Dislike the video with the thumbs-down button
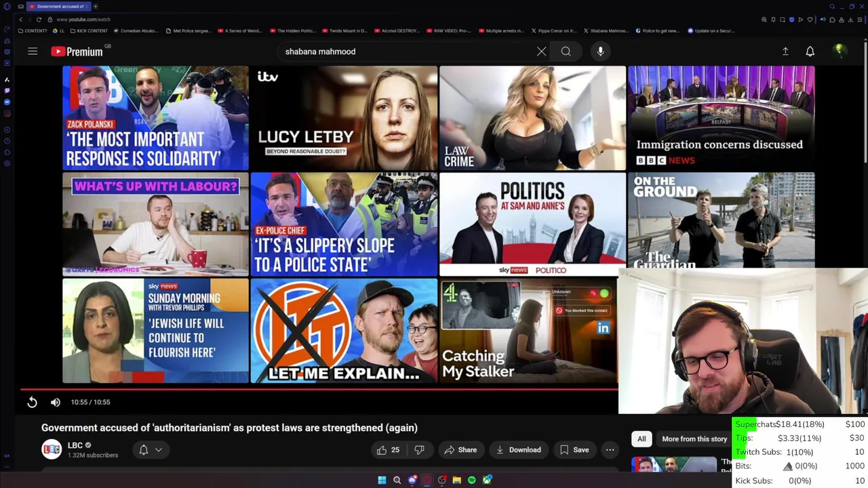This screenshot has height=488, width=868. click(x=419, y=449)
